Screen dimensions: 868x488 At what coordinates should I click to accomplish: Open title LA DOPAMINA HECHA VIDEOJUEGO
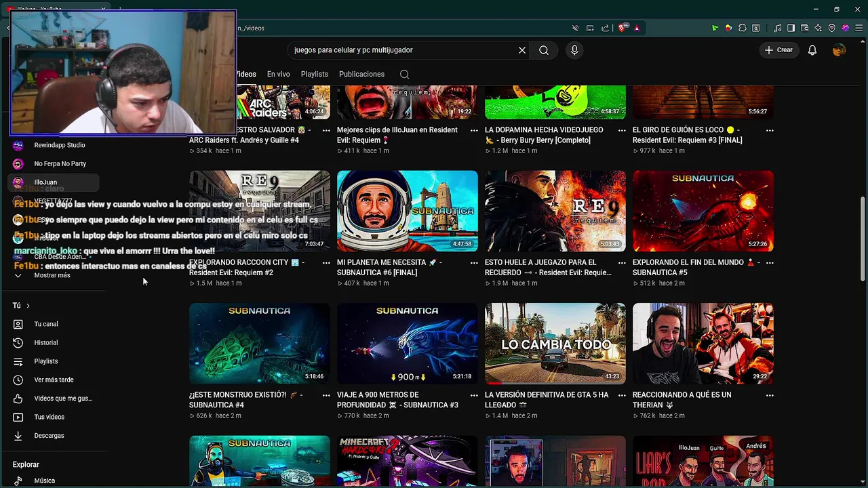[x=543, y=135]
